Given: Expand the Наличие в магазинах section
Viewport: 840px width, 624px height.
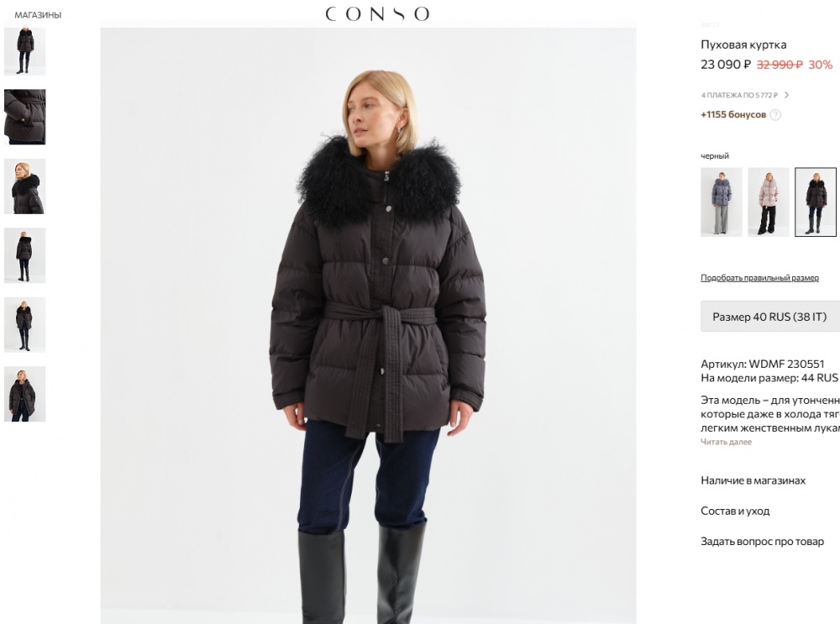Looking at the screenshot, I should pyautogui.click(x=753, y=480).
